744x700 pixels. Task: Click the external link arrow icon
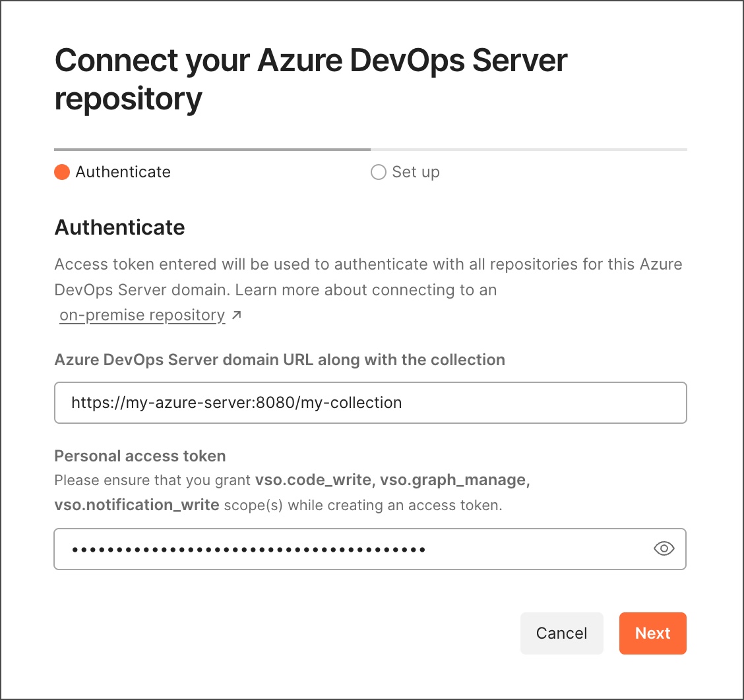coord(237,316)
